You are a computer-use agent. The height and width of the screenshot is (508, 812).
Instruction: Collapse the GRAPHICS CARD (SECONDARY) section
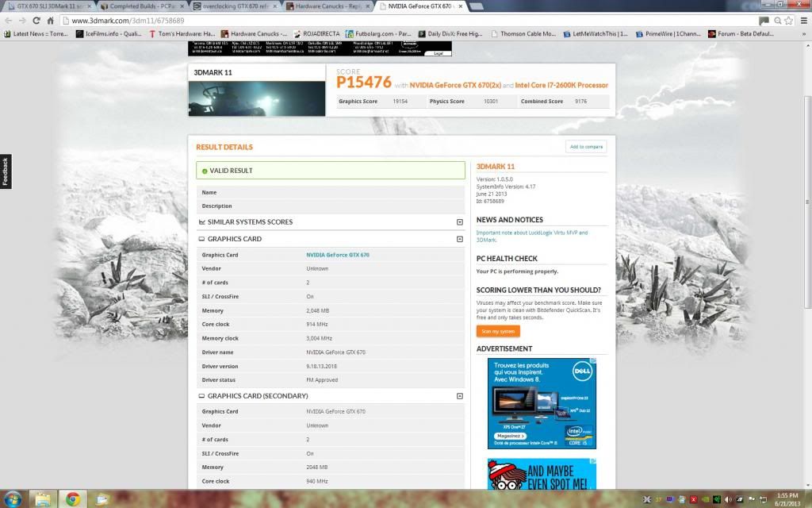(459, 396)
